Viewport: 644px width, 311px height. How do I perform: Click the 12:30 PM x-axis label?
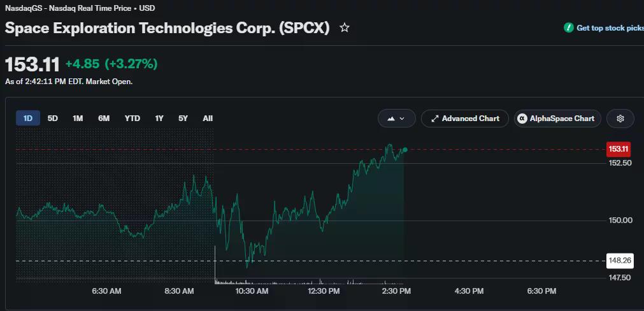324,291
